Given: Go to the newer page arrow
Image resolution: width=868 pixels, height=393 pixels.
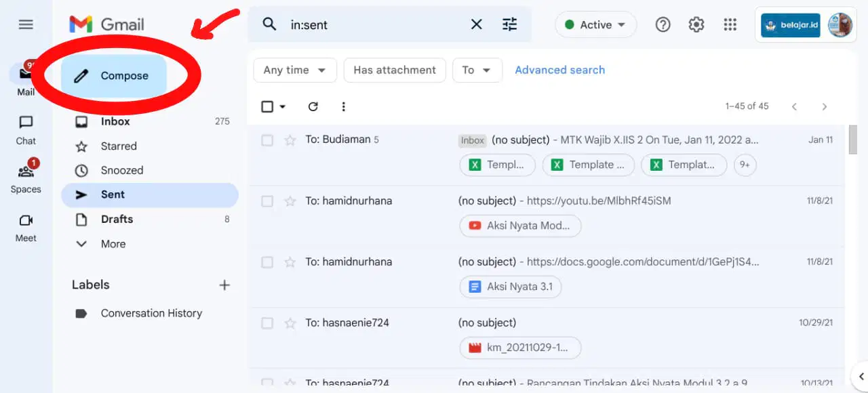Looking at the screenshot, I should coord(794,106).
